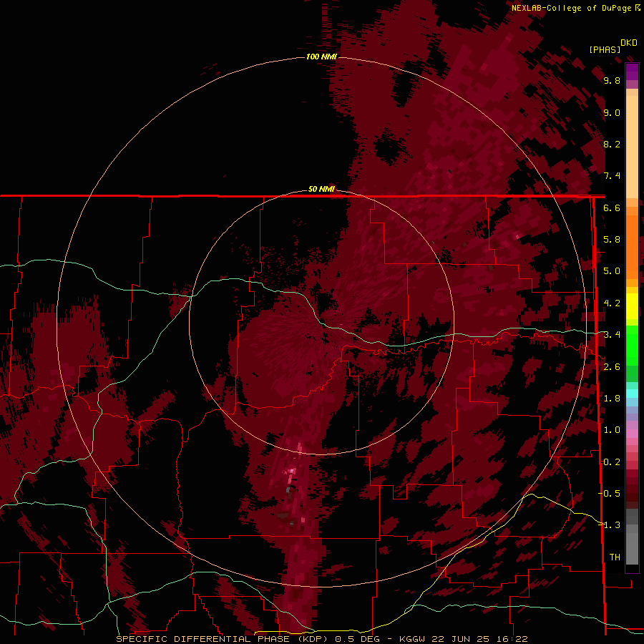Click the cyan segment of the color scale
644x644 pixels.
click(632, 393)
